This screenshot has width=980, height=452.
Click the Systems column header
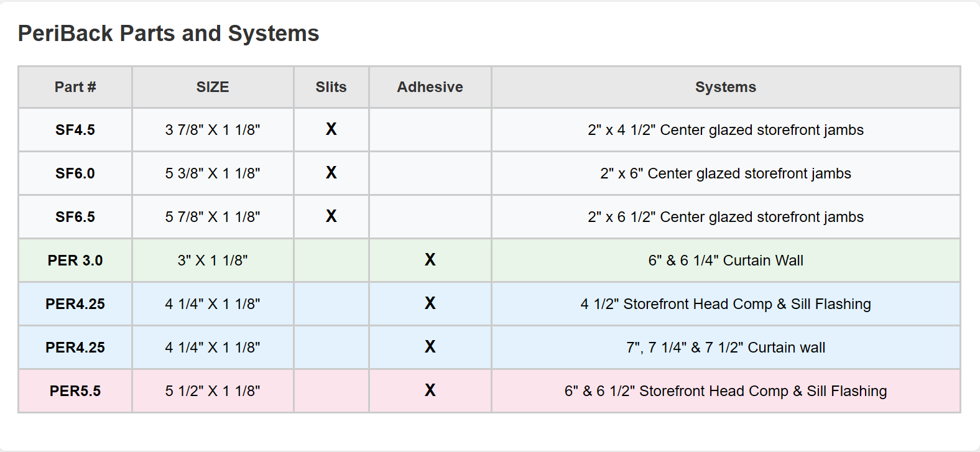(725, 87)
